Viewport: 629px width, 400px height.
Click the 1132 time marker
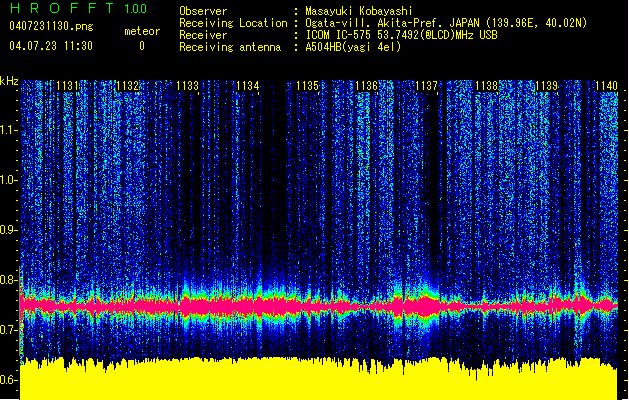click(127, 86)
